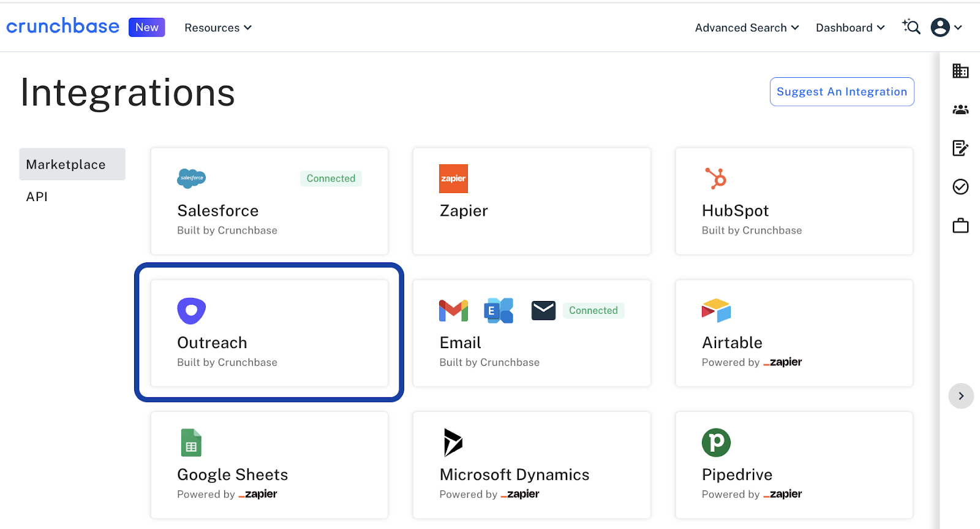
Task: Click the companies building icon in the sidebar
Action: click(x=960, y=71)
